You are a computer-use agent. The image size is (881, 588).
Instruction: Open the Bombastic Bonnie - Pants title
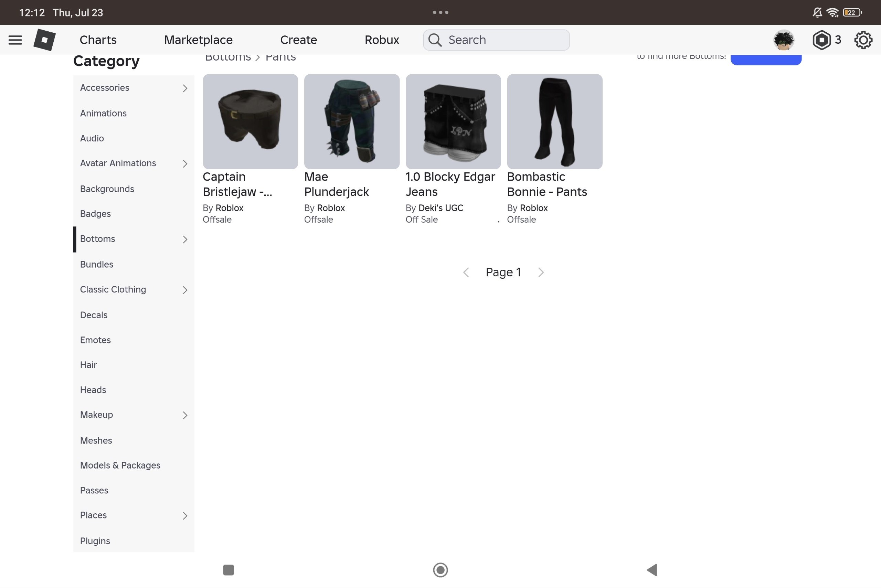click(x=547, y=184)
